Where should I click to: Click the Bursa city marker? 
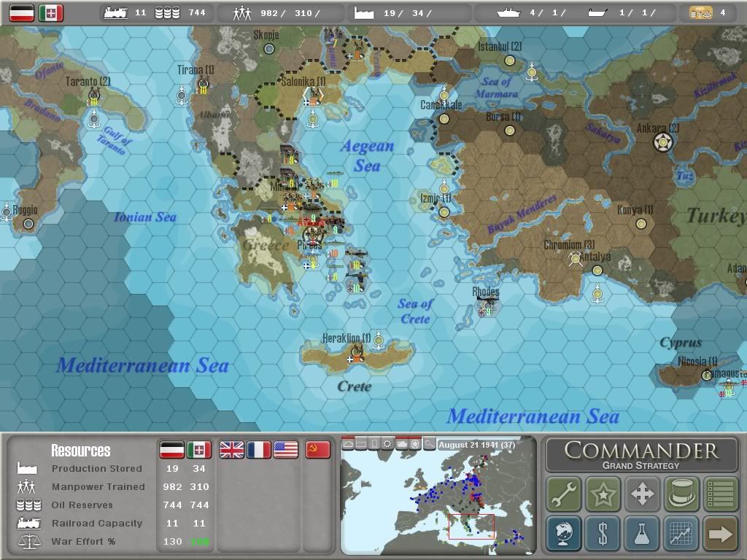click(x=510, y=131)
